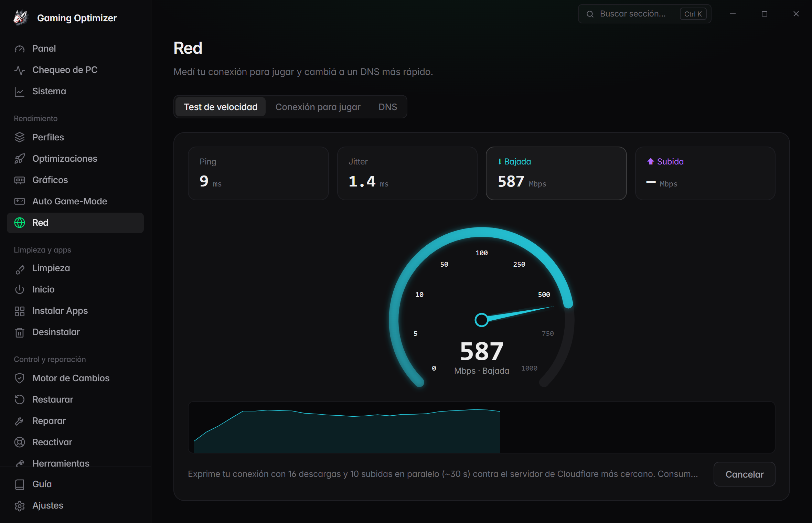Click the 'Rendimiento' section heading
The height and width of the screenshot is (523, 812).
coord(36,118)
